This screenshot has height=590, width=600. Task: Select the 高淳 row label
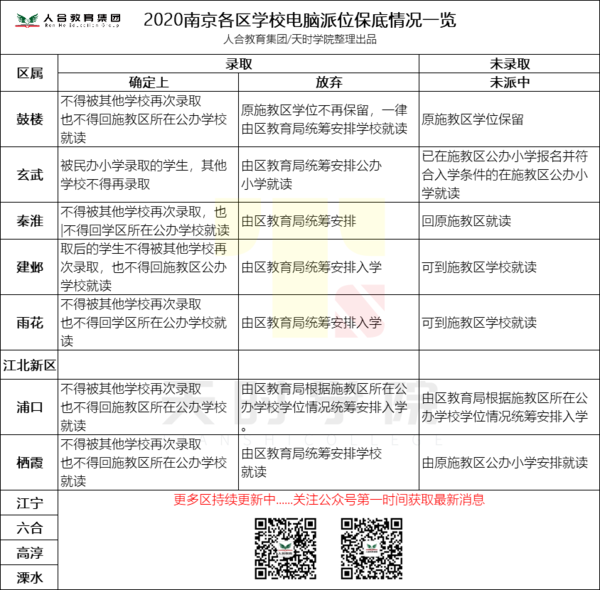click(29, 553)
